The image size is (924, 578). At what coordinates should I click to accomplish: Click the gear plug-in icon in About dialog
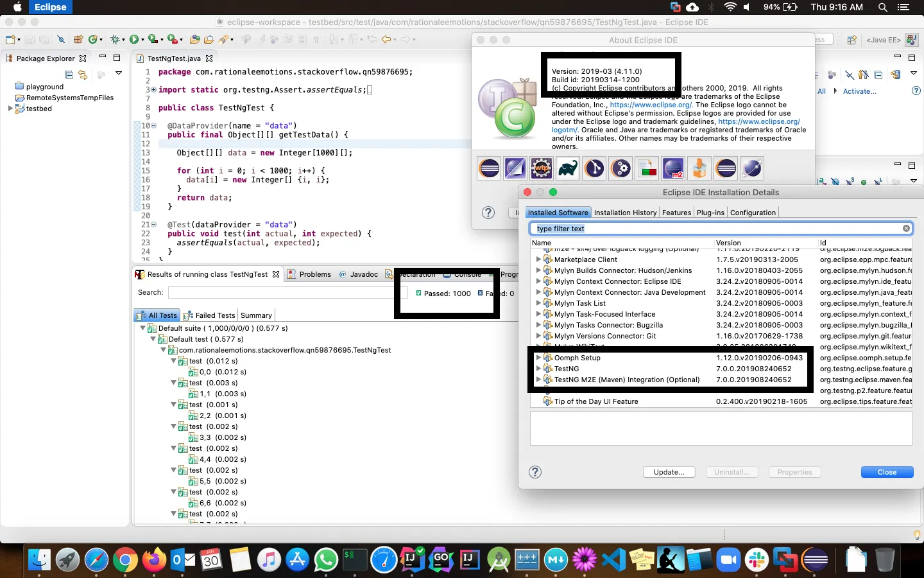620,168
